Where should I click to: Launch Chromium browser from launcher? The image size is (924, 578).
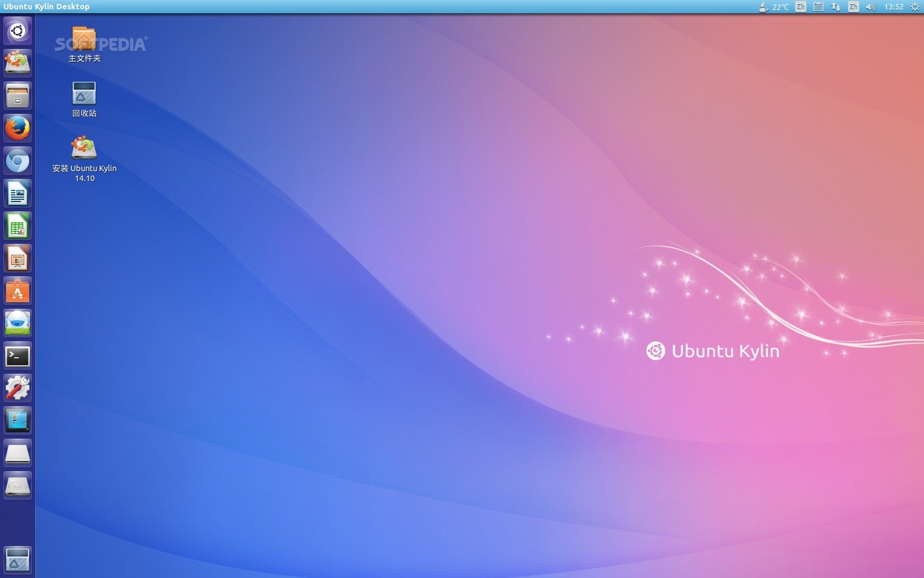pos(18,161)
